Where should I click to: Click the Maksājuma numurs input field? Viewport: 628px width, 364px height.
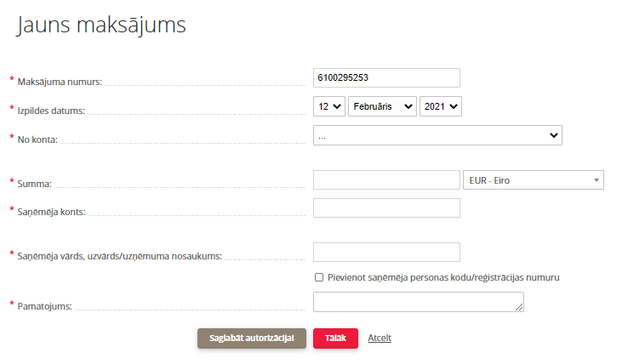(386, 77)
